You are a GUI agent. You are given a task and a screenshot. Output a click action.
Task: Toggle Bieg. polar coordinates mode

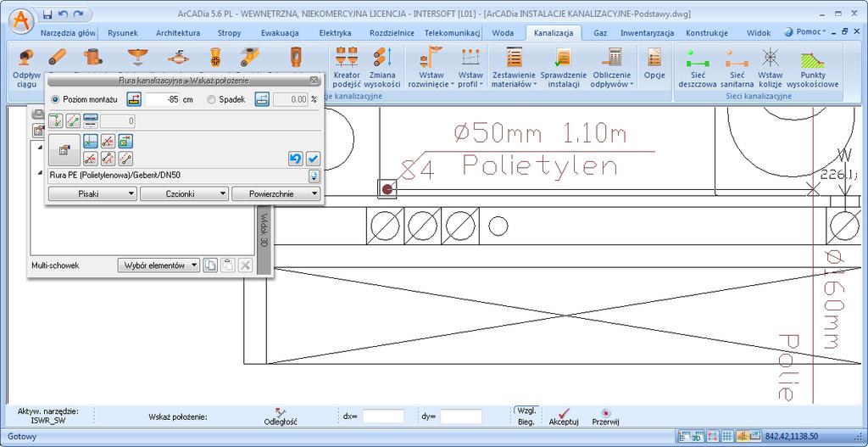(526, 422)
